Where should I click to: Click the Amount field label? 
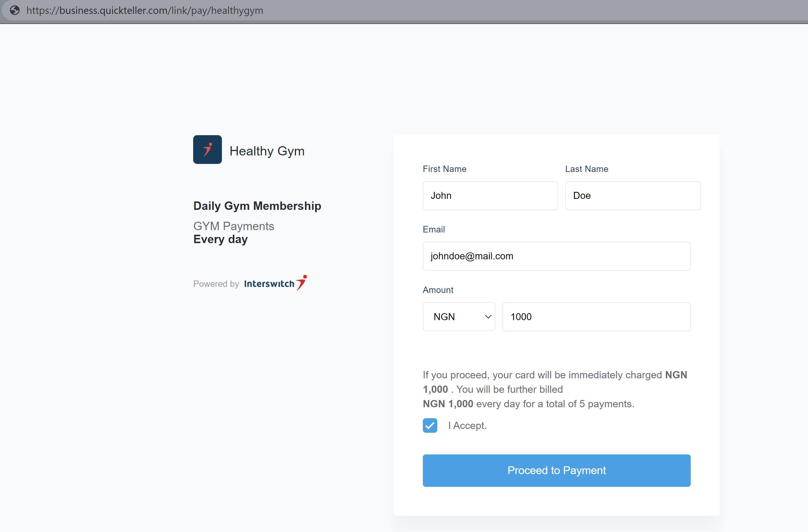pos(438,290)
